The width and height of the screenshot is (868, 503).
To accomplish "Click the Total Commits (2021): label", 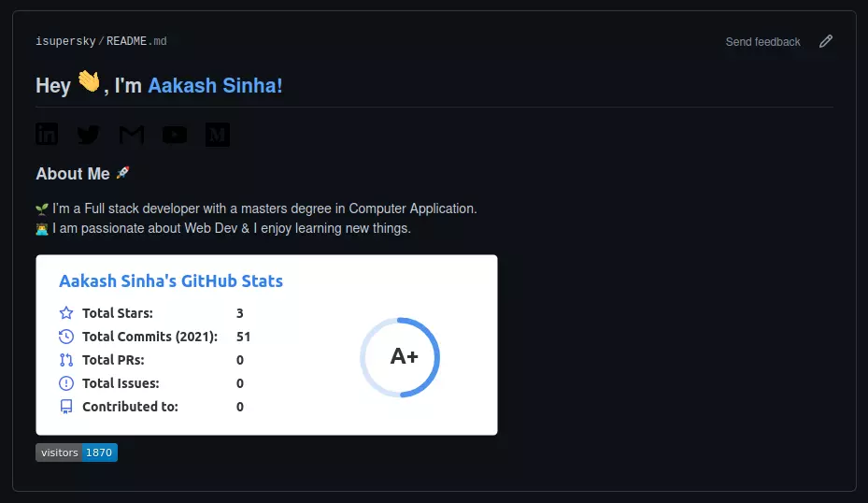I will click(x=150, y=337).
